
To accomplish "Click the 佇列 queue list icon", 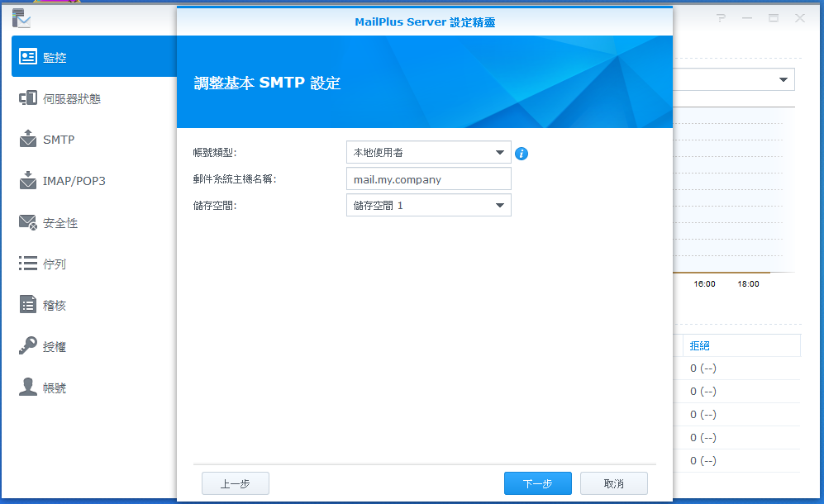I will (x=28, y=263).
